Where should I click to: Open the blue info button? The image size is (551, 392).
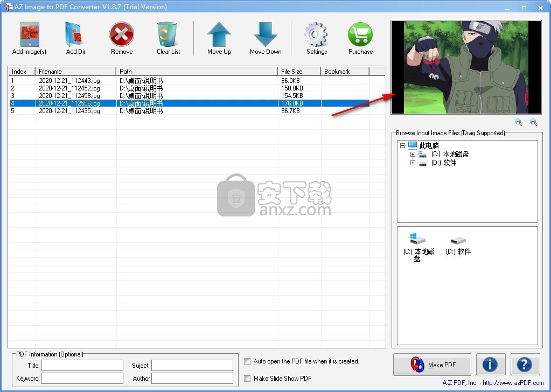coord(491,365)
